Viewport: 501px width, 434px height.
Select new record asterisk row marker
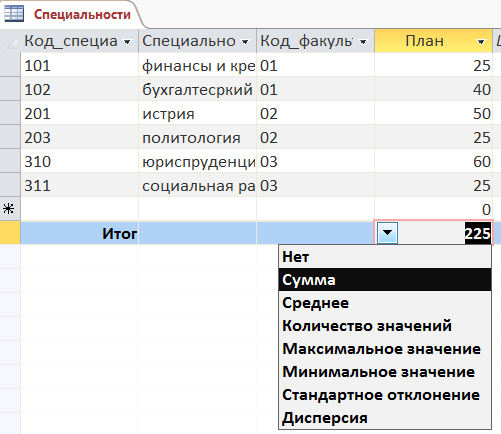10,209
